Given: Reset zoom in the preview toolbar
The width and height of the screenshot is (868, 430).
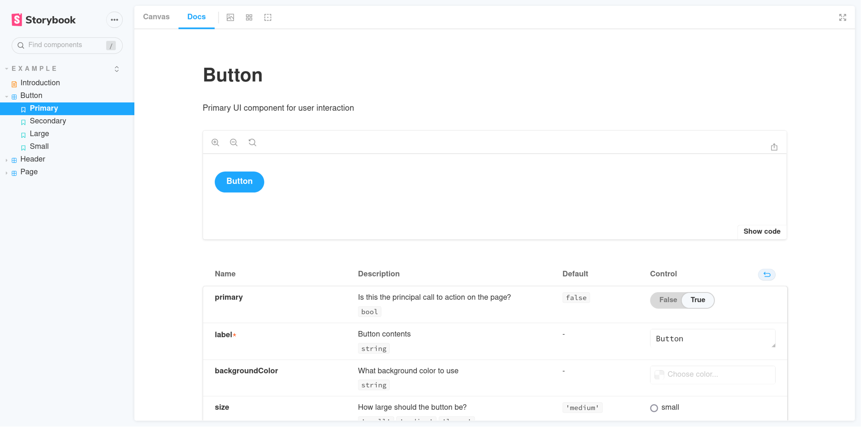Looking at the screenshot, I should [252, 142].
